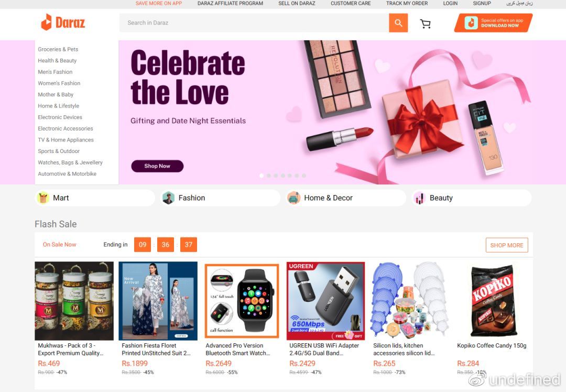Select the third banner carousel dot

276,176
